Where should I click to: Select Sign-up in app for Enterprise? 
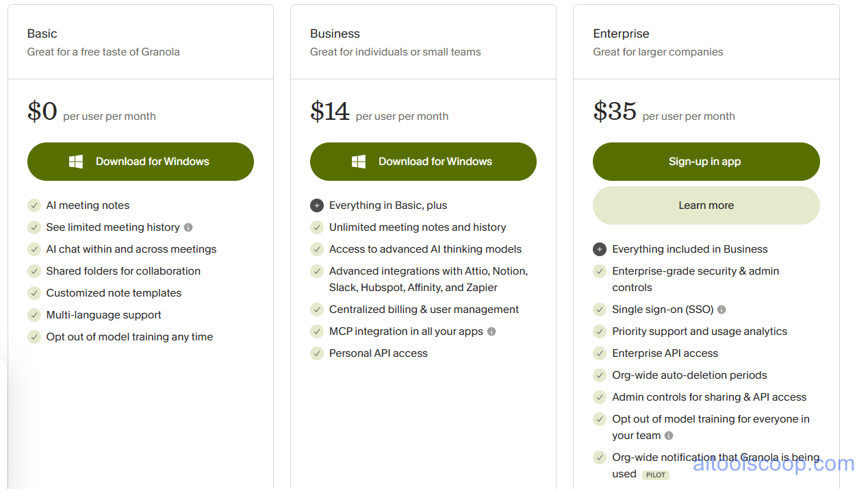[706, 162]
